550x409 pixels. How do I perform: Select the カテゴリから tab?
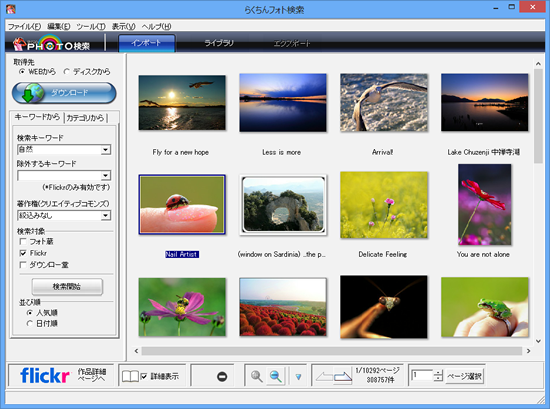click(85, 118)
